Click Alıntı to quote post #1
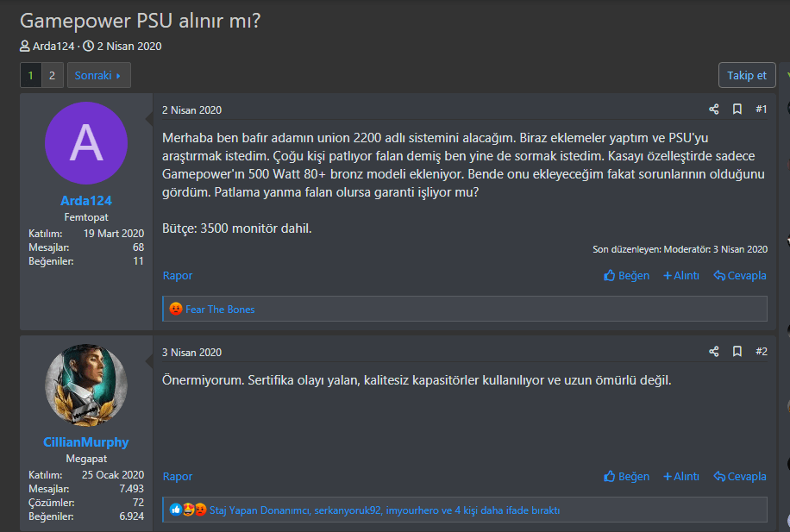Viewport: 790px width, 532px height. coord(680,276)
